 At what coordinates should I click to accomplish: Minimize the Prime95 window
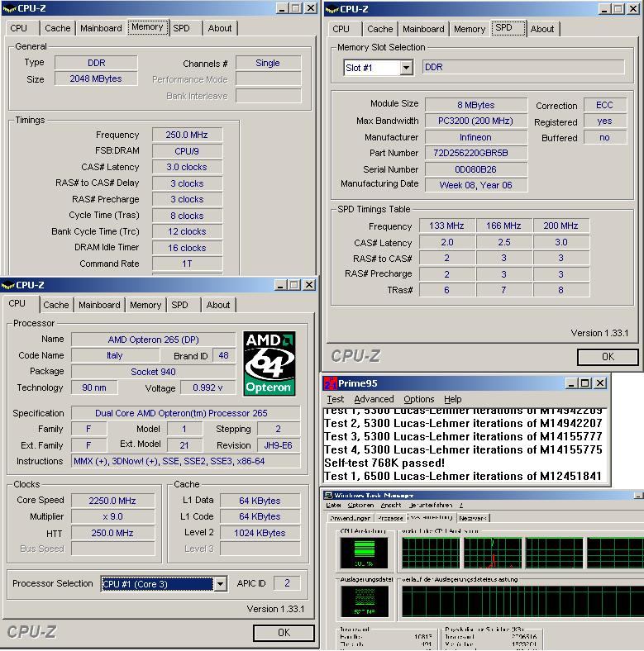(571, 383)
